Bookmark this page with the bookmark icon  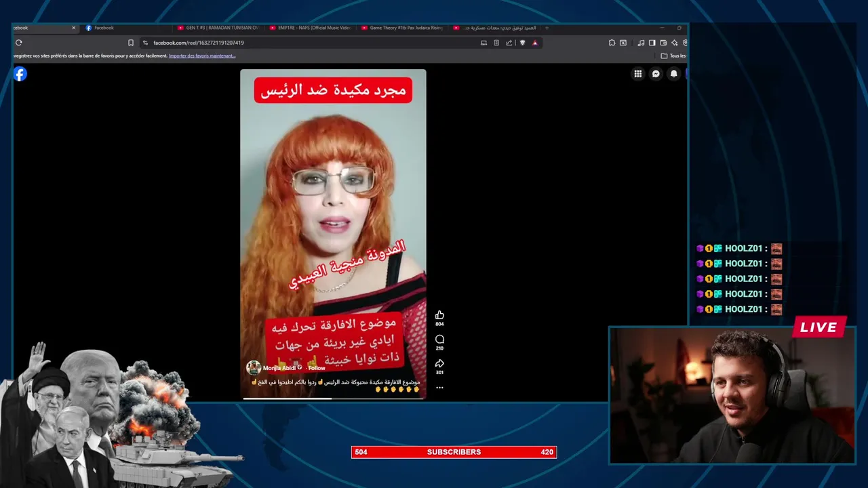click(x=131, y=43)
